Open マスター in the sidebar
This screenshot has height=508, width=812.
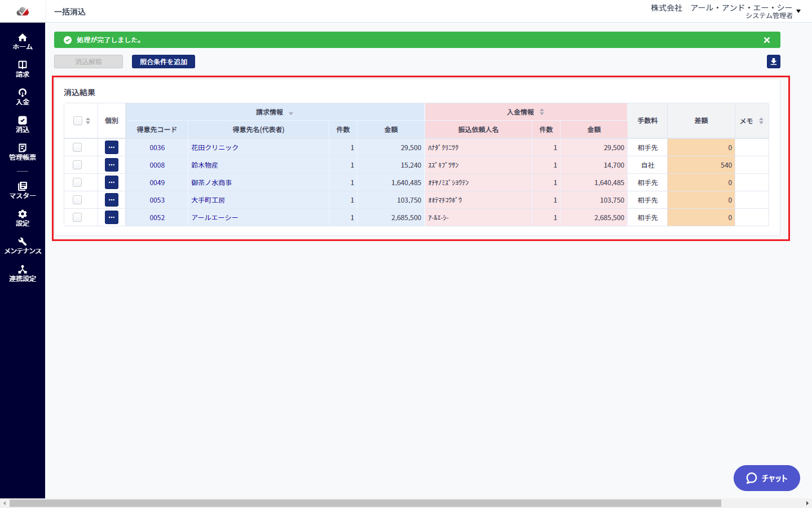click(x=23, y=191)
